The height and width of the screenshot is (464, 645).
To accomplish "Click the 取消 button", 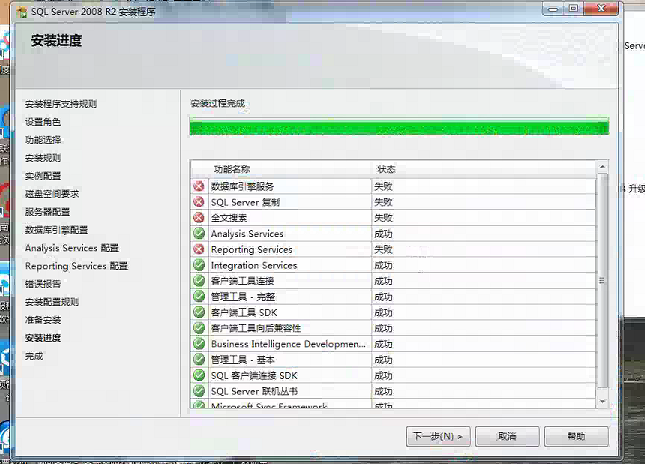I will click(x=507, y=436).
